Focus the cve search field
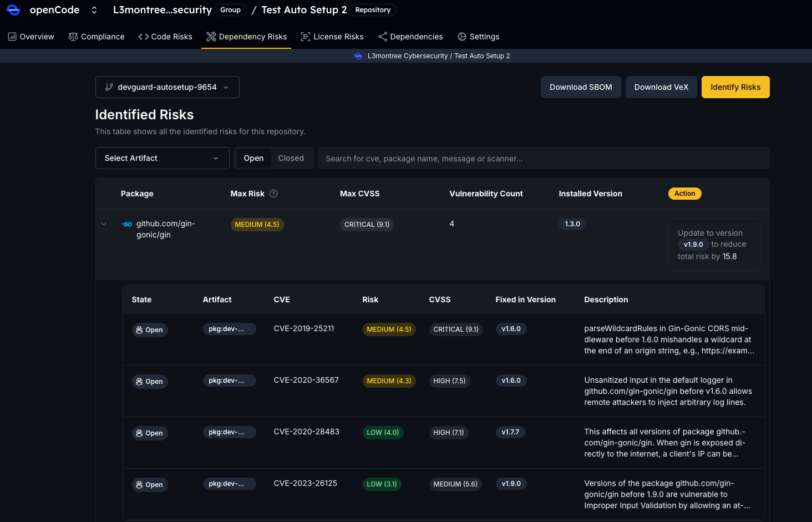This screenshot has width=812, height=522. (x=544, y=158)
